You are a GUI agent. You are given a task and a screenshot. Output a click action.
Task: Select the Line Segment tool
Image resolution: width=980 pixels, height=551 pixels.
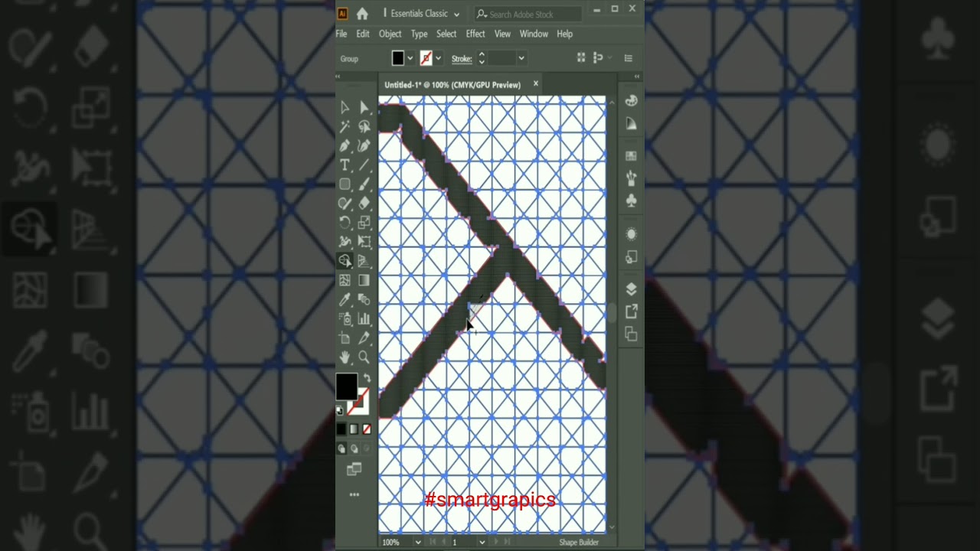[x=364, y=165]
